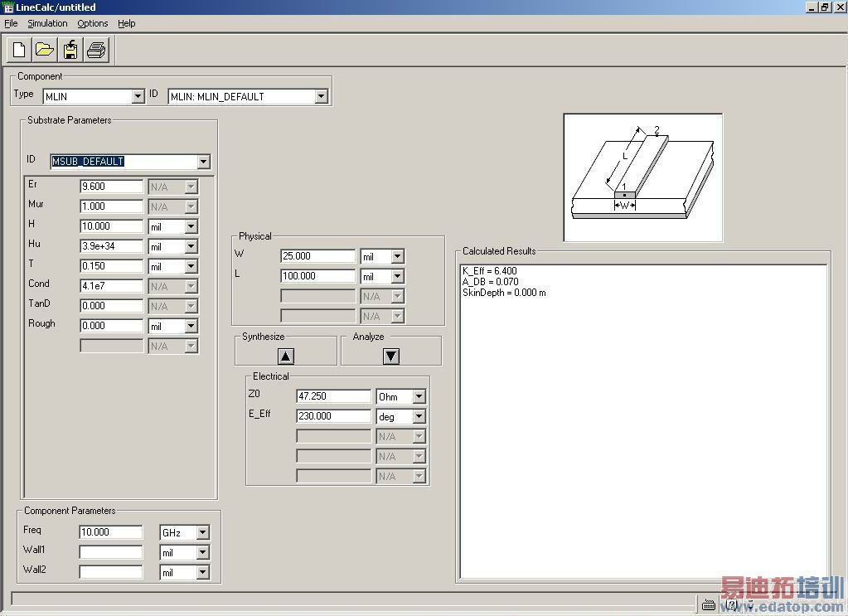This screenshot has height=616, width=848.
Task: Click the Er value input field
Action: coord(111,187)
